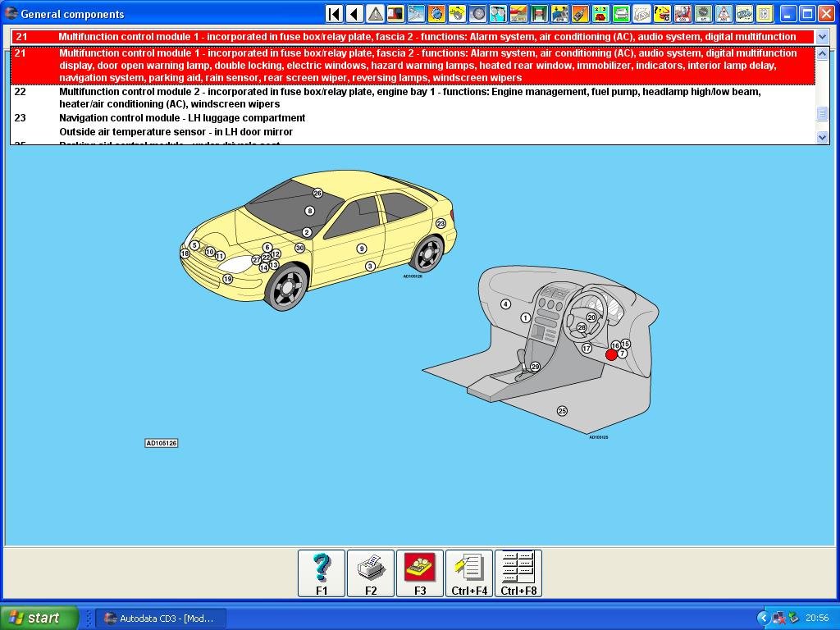The height and width of the screenshot is (630, 840).
Task: Click callout 26 on the car roof
Action: click(317, 193)
